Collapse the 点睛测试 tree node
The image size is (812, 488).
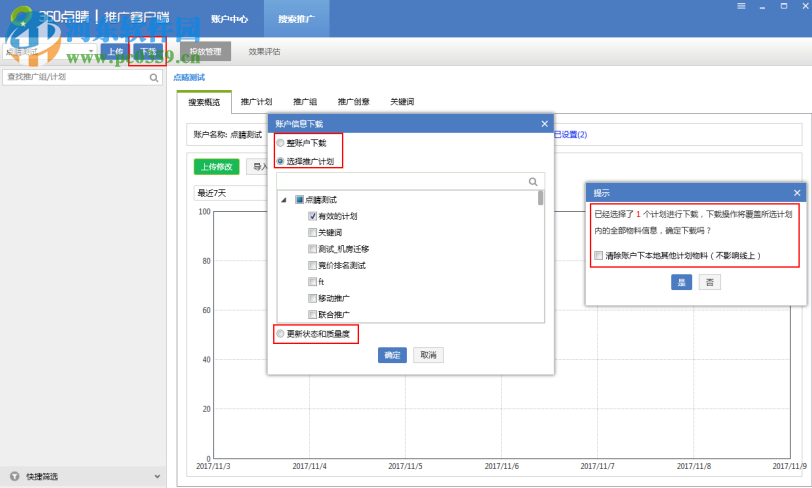point(284,200)
